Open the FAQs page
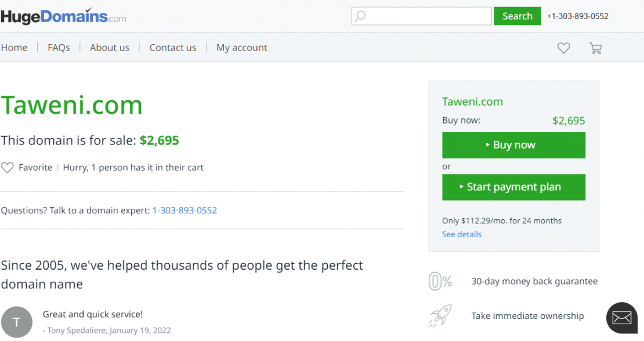 (59, 48)
